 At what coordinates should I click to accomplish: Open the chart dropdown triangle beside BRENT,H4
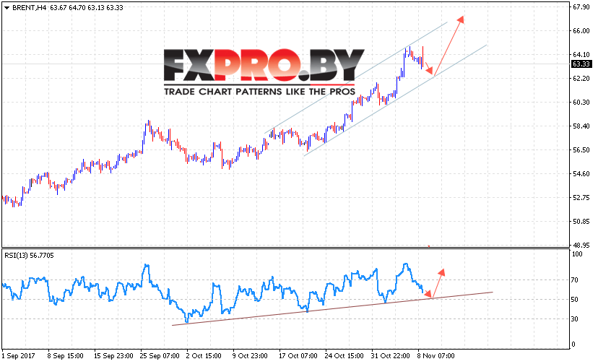(6, 8)
